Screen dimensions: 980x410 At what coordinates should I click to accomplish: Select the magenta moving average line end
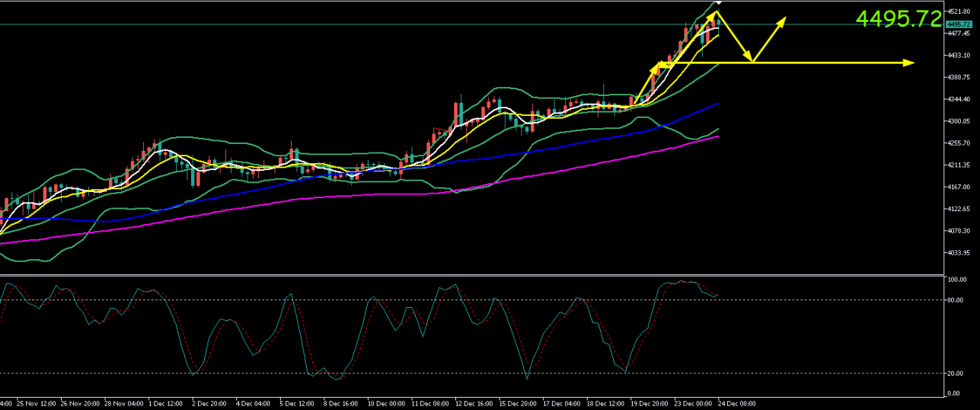pyautogui.click(x=717, y=136)
